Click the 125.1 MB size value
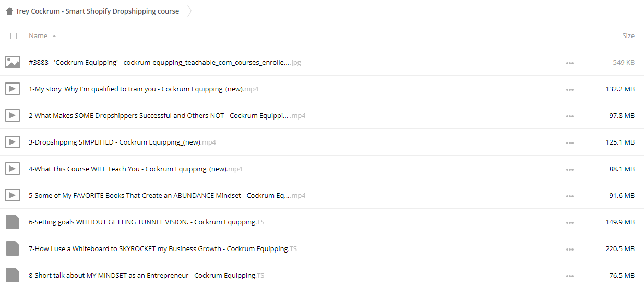 pos(620,142)
